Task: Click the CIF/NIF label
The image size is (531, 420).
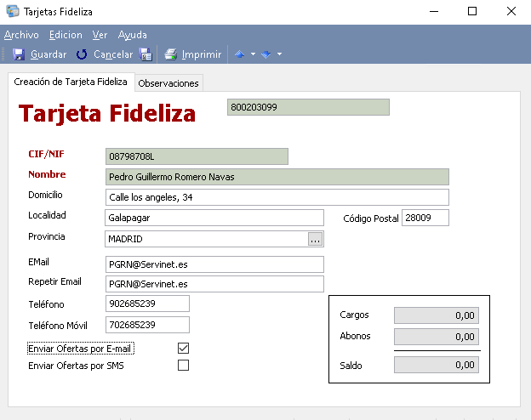Action: (46, 154)
